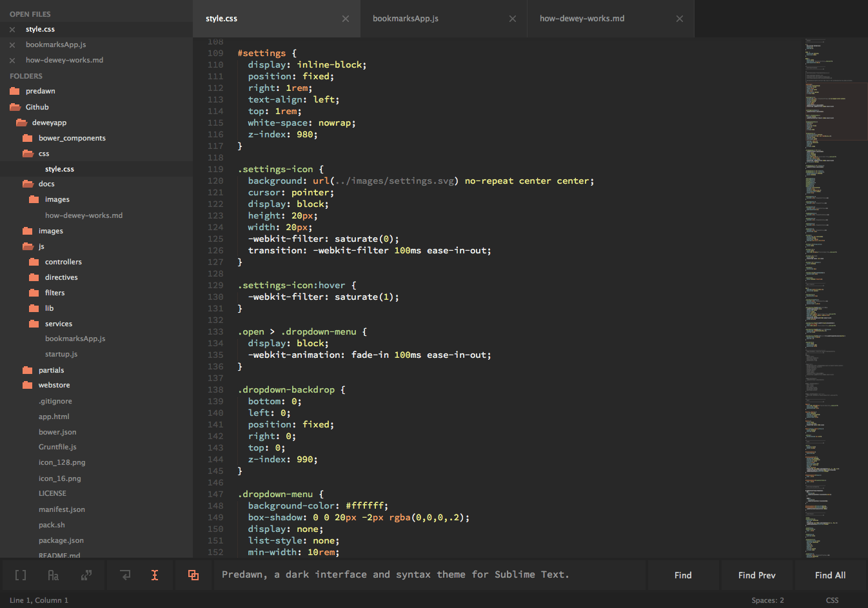Viewport: 868px width, 608px height.
Task: Open the how-dewey-works.md tab
Action: [x=582, y=19]
